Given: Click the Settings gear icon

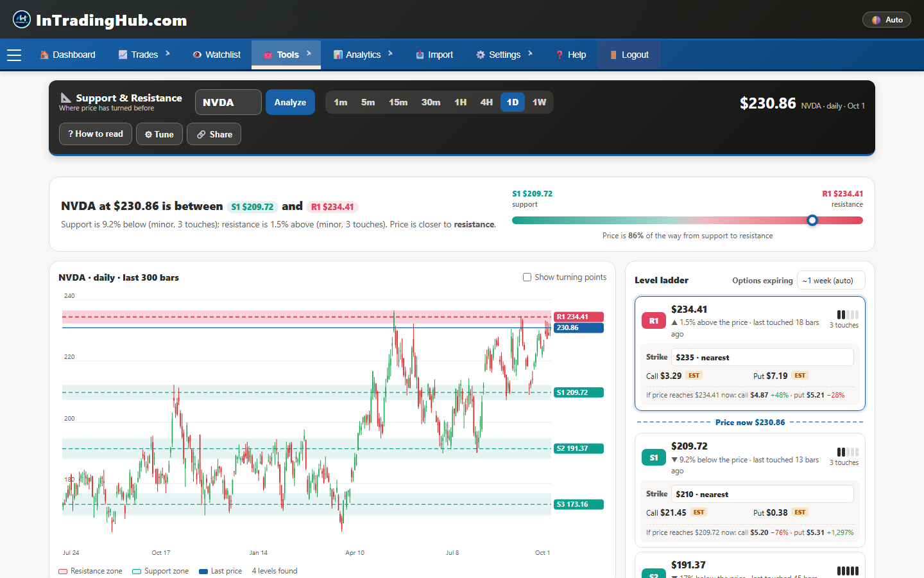Looking at the screenshot, I should click(x=481, y=55).
